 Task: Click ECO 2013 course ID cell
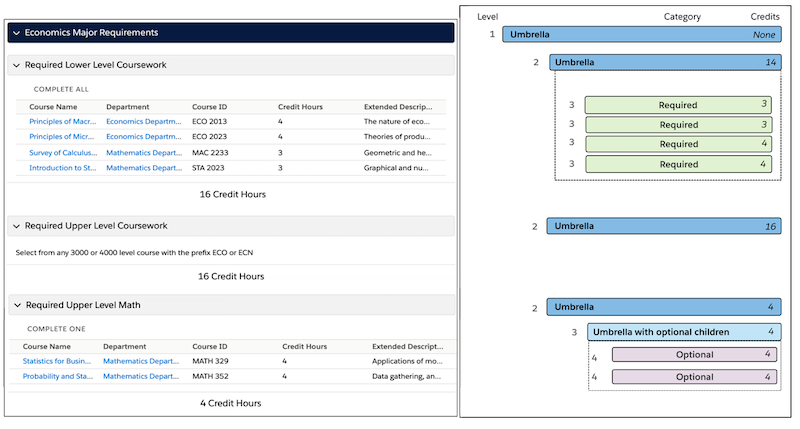click(210, 121)
